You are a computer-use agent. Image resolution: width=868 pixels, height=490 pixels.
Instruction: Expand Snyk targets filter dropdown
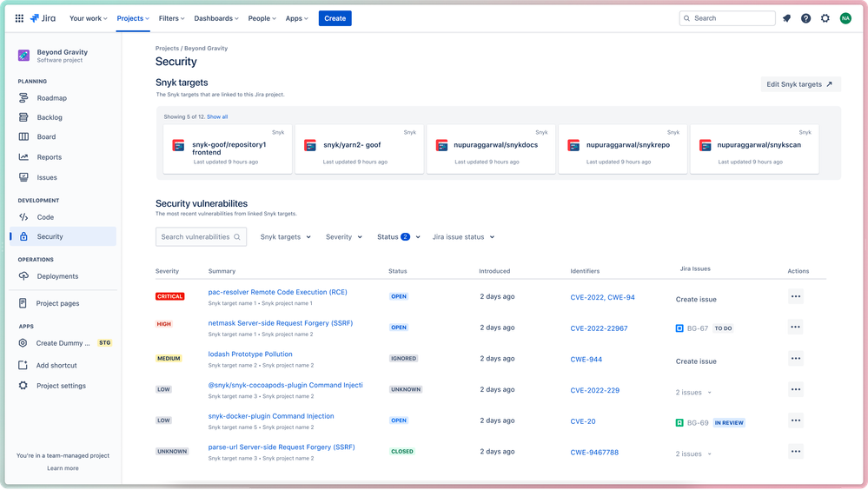pos(286,237)
